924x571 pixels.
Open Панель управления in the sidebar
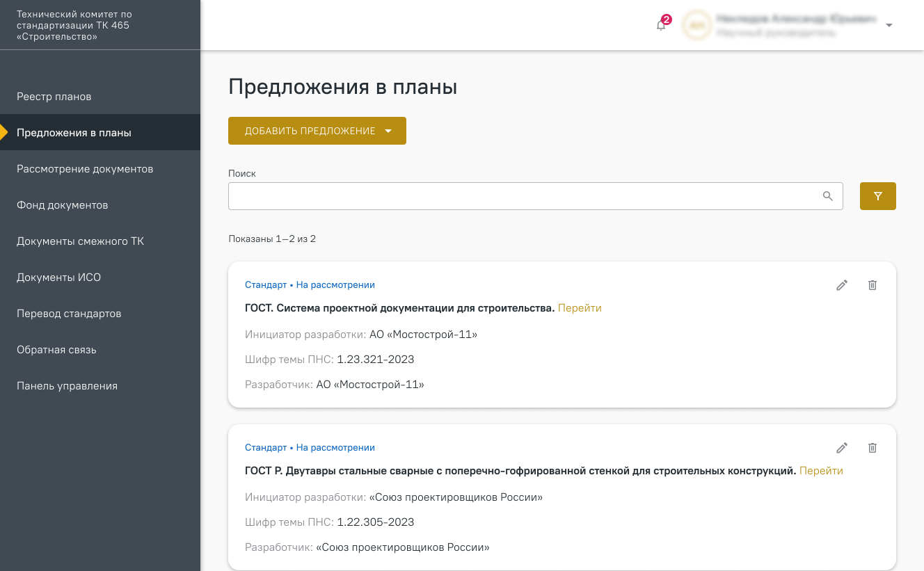tap(67, 386)
